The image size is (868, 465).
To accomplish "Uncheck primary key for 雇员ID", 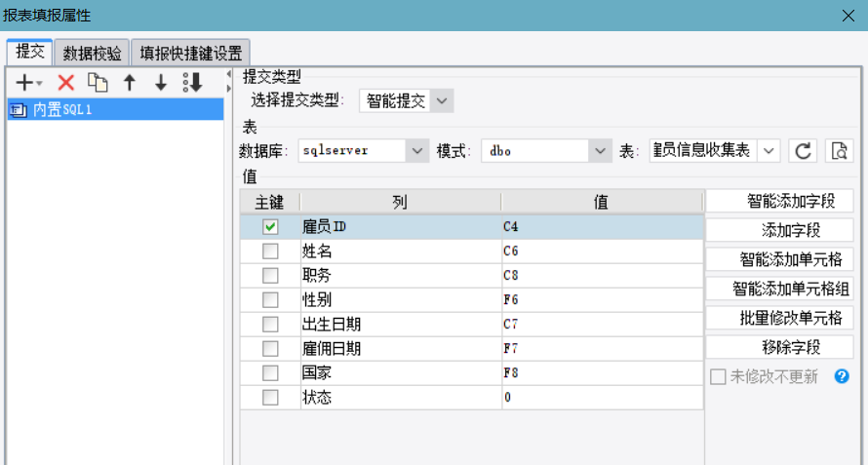I will tap(270, 226).
